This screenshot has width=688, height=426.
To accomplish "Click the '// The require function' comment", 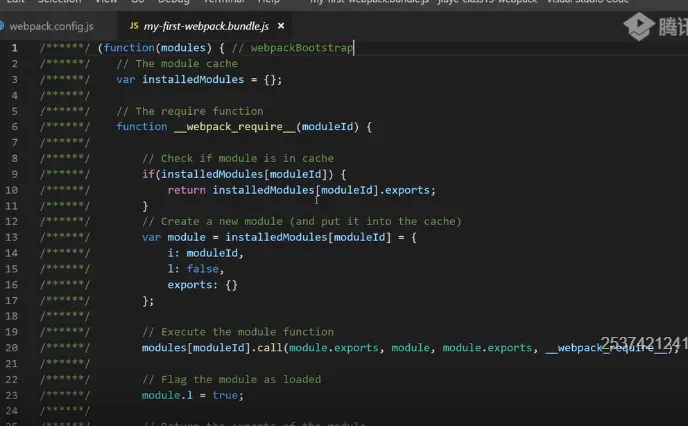I will [190, 111].
